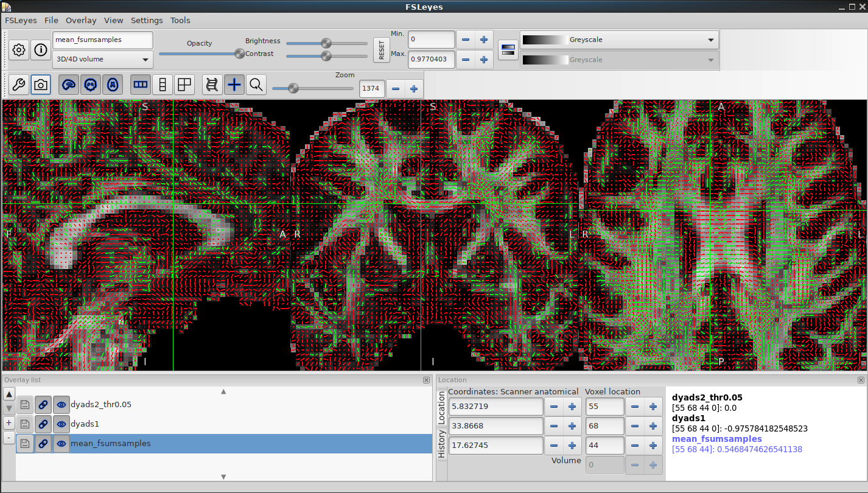Toggle link for dyads2_thr0.05 overlay
This screenshot has height=493, width=868.
43,405
